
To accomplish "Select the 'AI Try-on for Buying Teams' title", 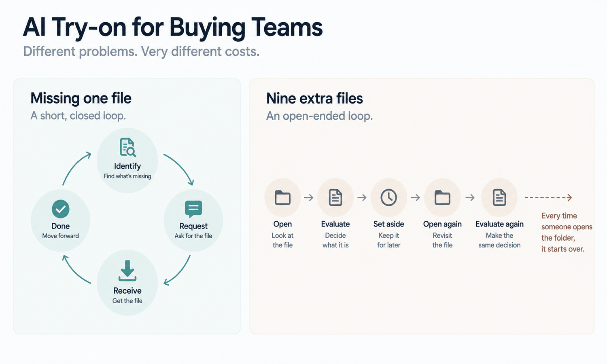I will click(x=173, y=28).
